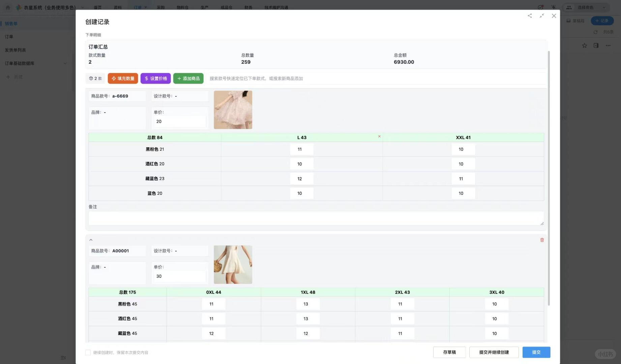Click the dialog's vertical scrollbar

[549, 178]
